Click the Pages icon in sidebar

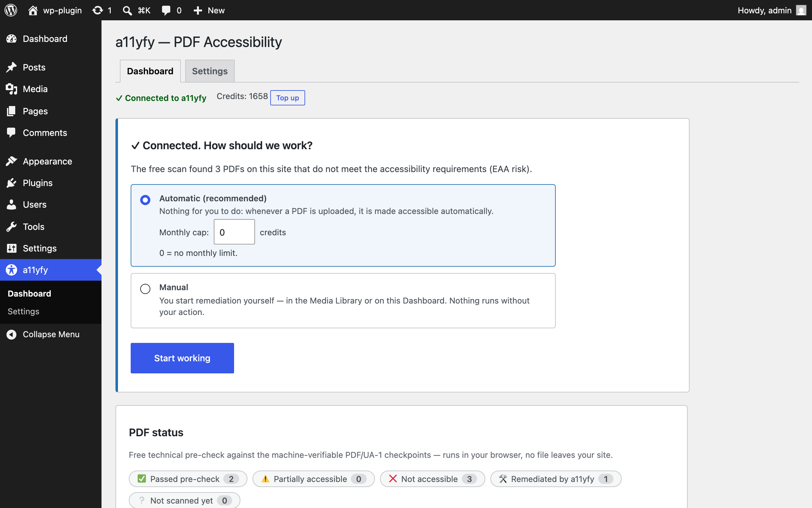click(x=11, y=111)
